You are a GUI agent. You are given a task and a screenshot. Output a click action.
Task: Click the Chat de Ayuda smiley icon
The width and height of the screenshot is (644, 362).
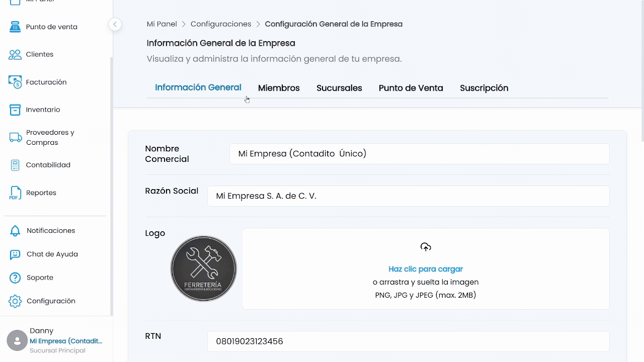[15, 254]
